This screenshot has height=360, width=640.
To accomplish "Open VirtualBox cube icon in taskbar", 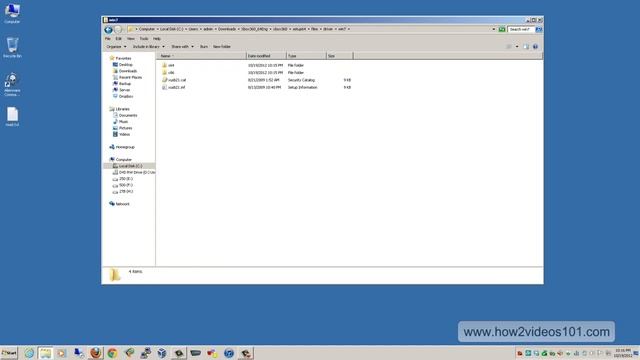I will point(162,353).
